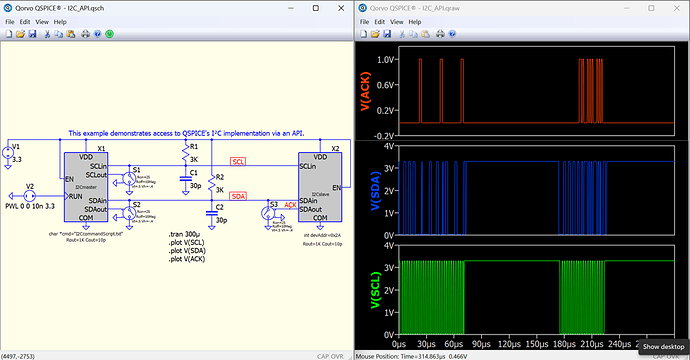
Task: Click the '.plot V(SCL)' directive text
Action: 186,242
